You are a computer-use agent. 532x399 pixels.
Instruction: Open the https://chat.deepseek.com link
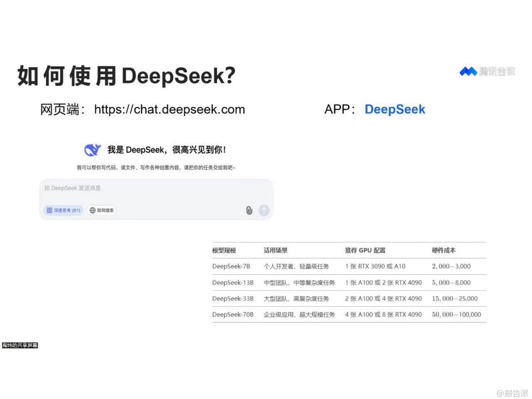169,110
